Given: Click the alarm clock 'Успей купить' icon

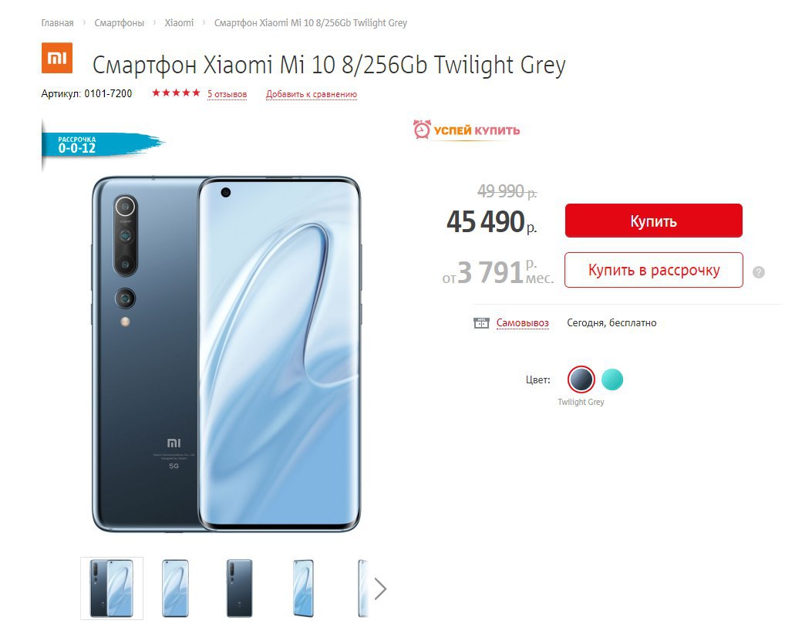Looking at the screenshot, I should (422, 130).
